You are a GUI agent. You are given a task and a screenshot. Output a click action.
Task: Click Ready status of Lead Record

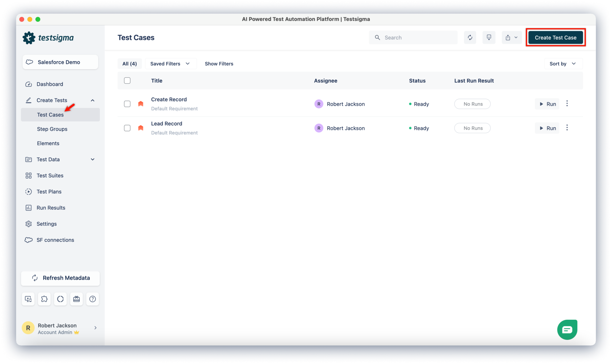tap(419, 128)
